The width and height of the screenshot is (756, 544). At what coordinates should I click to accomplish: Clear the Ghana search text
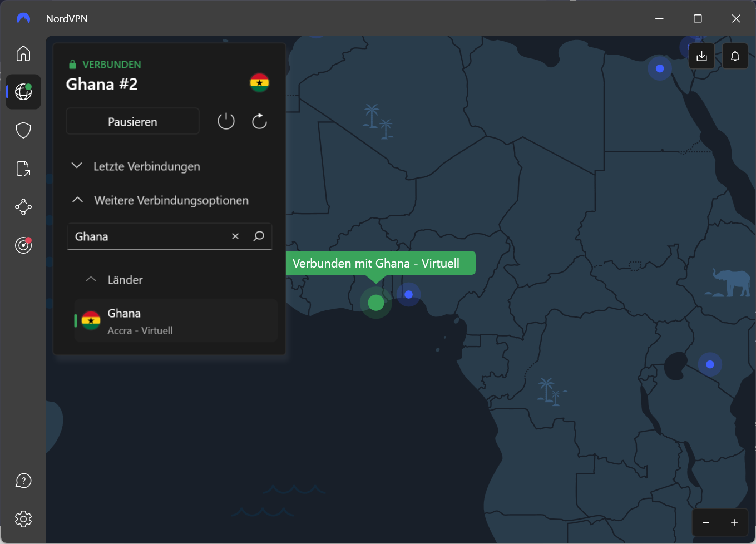point(235,236)
